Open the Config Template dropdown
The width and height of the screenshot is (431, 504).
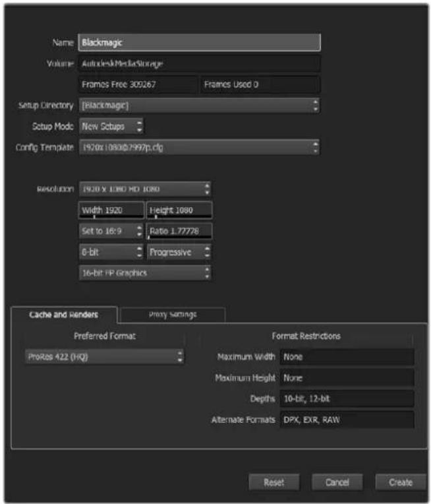(x=199, y=147)
